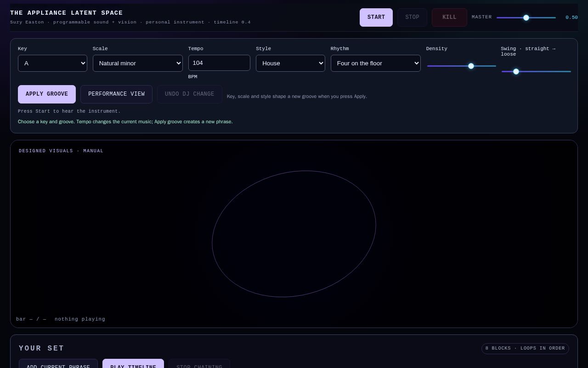Click the green 'Choose a key and groove' hint

pyautogui.click(x=125, y=122)
